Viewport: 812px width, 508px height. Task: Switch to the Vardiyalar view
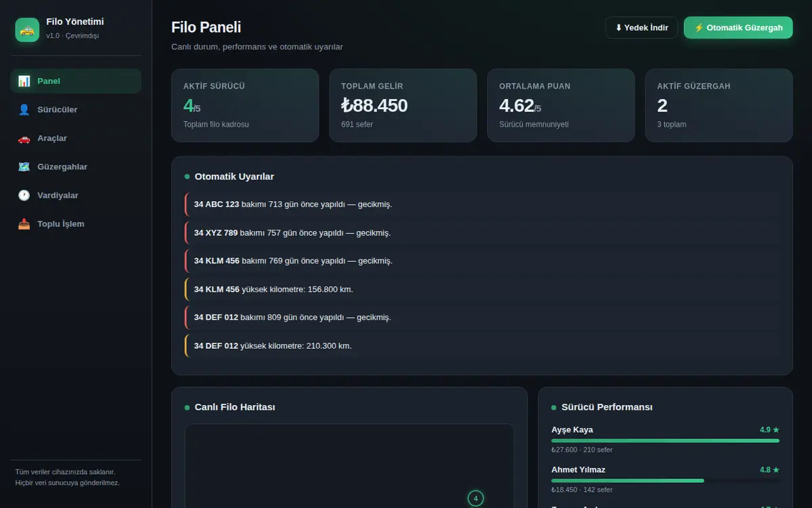tap(76, 195)
